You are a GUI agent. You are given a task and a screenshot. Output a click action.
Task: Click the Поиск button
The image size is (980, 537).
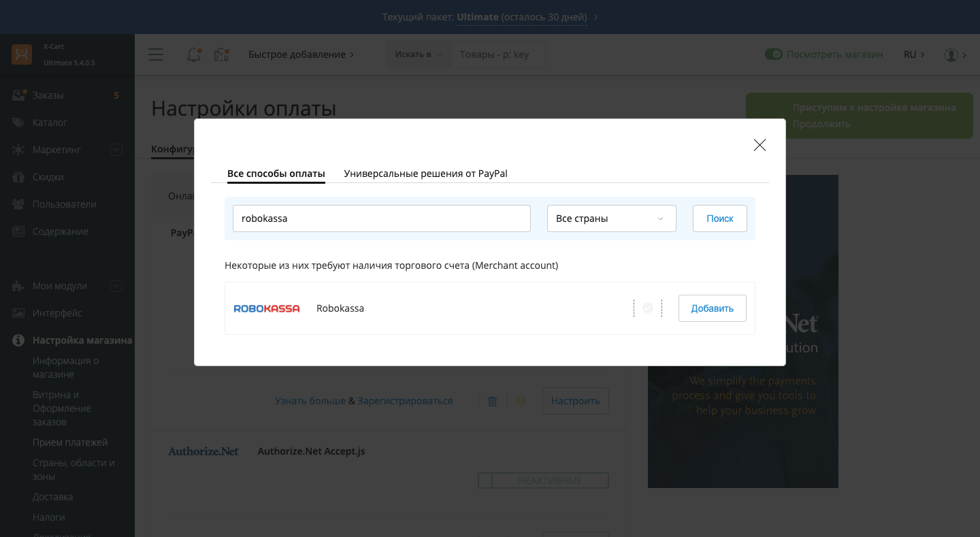coord(719,218)
